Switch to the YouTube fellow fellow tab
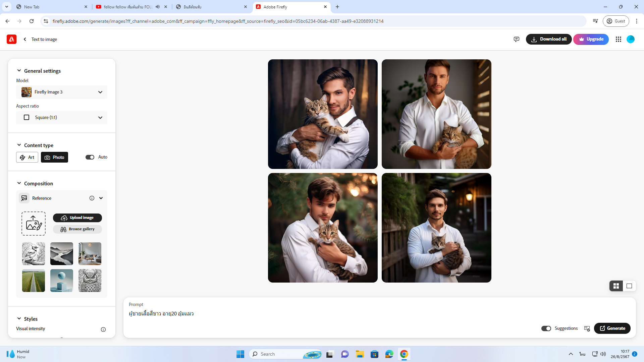 click(x=127, y=7)
